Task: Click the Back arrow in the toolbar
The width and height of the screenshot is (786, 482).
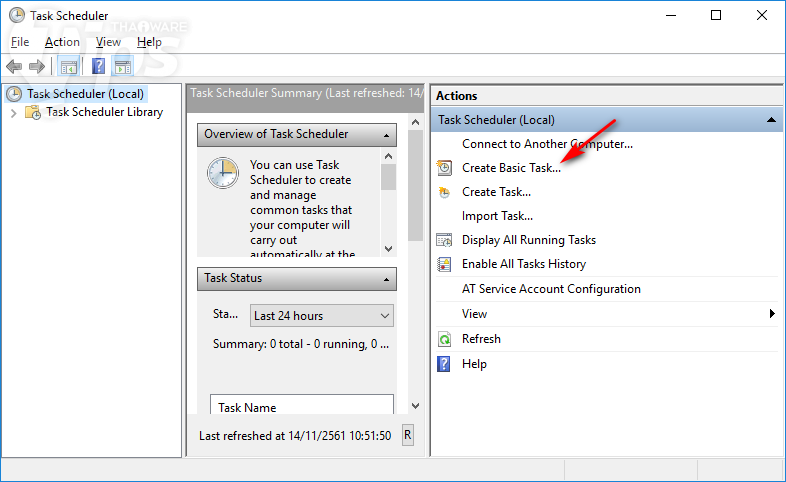Action: click(14, 67)
